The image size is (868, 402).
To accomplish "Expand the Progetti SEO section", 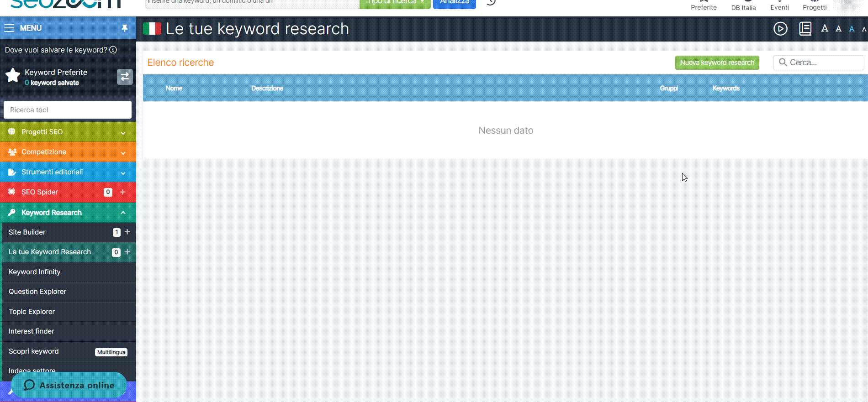I will pyautogui.click(x=123, y=133).
